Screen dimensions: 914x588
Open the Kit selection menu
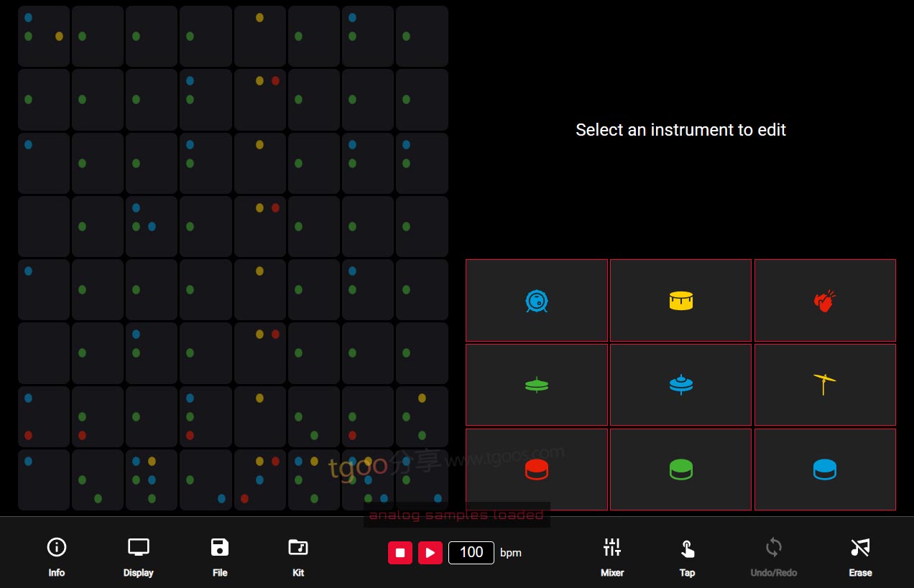(x=298, y=556)
